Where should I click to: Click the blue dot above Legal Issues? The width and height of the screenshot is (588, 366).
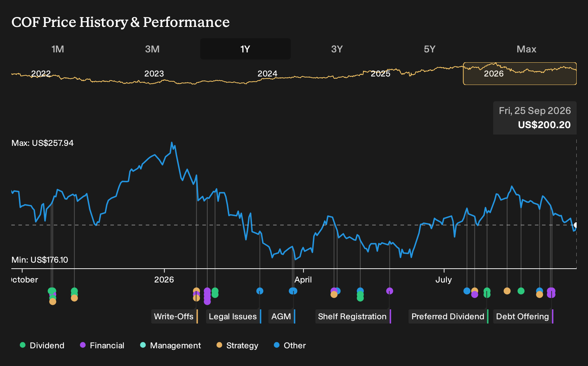tap(260, 291)
